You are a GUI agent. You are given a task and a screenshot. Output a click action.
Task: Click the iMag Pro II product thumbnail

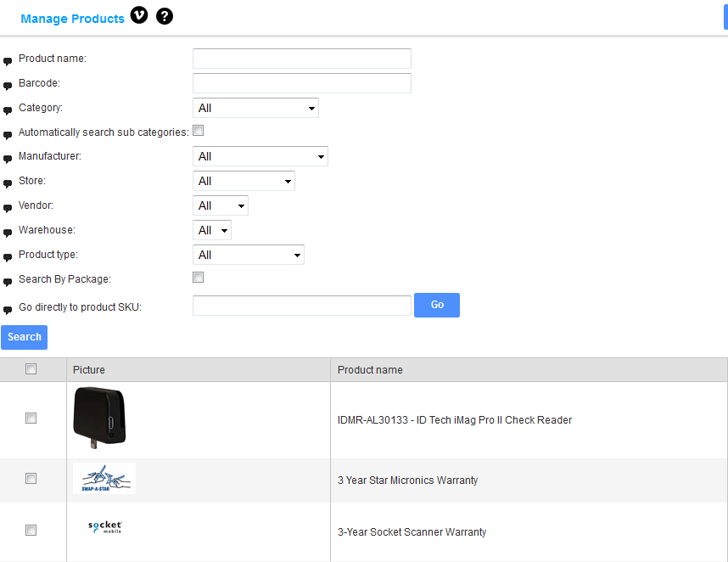[99, 416]
